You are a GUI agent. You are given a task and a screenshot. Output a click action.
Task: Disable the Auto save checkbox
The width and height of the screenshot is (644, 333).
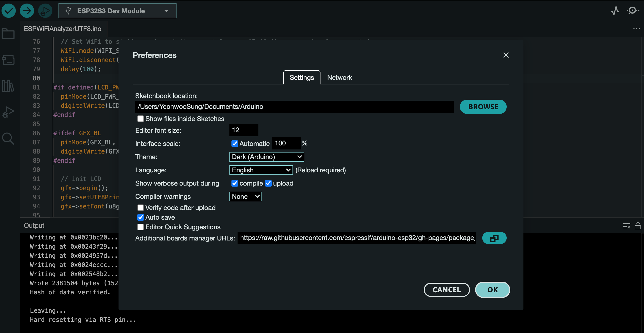[141, 217]
